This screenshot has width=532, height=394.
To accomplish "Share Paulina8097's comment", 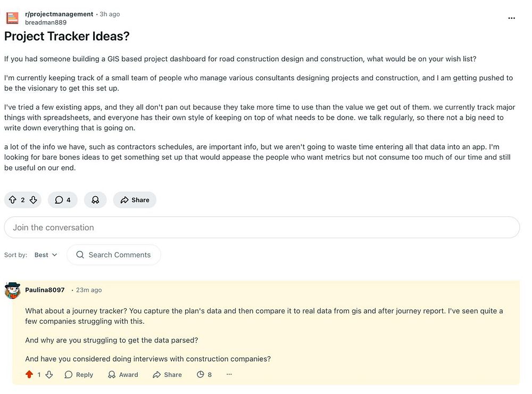I will (x=167, y=374).
